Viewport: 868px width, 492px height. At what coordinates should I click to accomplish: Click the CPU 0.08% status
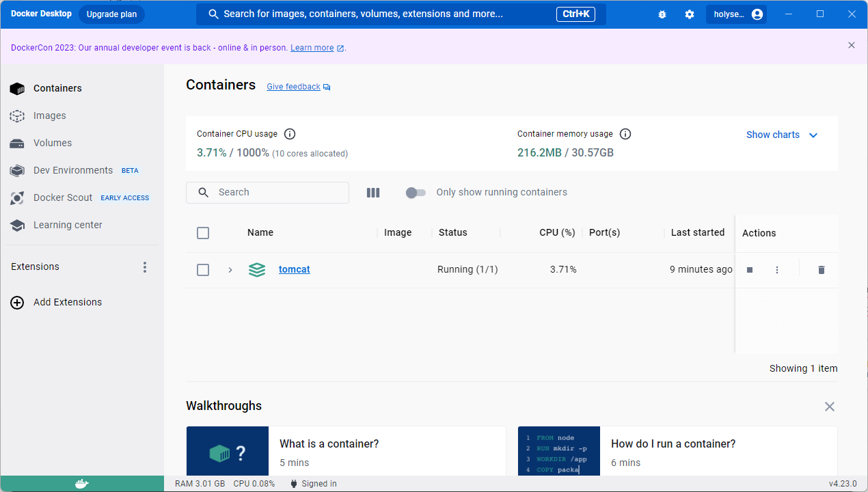click(x=254, y=484)
